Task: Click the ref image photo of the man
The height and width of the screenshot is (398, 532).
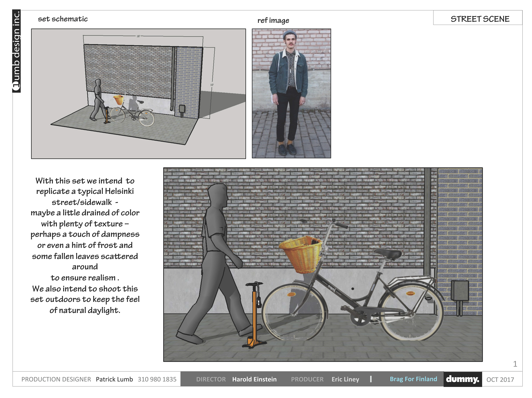Action: [291, 93]
